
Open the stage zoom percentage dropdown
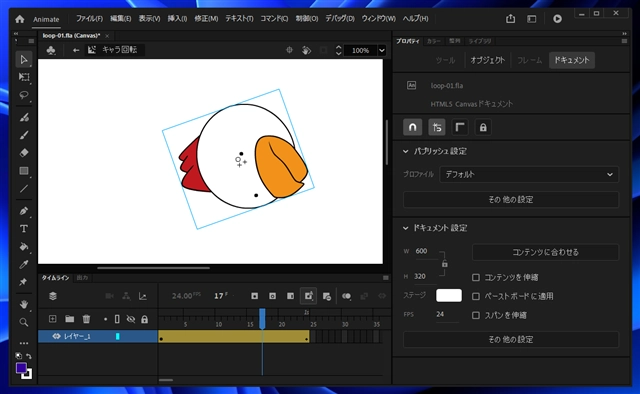point(382,50)
